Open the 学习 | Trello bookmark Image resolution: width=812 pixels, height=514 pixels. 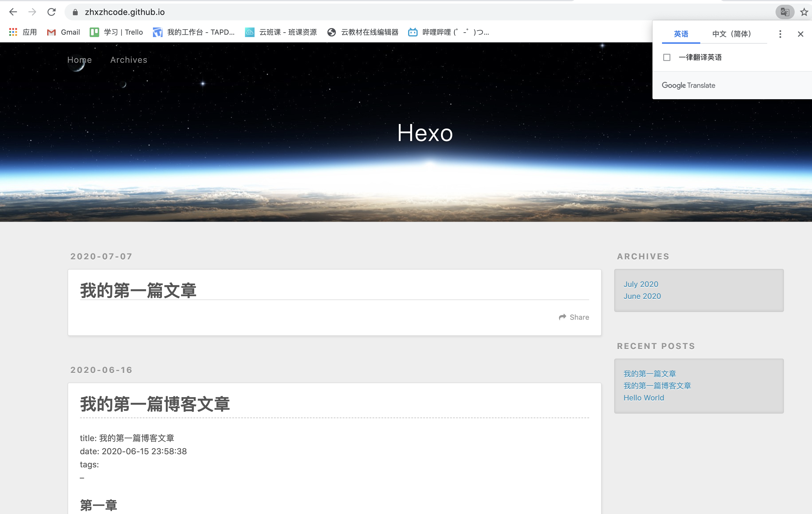click(116, 32)
